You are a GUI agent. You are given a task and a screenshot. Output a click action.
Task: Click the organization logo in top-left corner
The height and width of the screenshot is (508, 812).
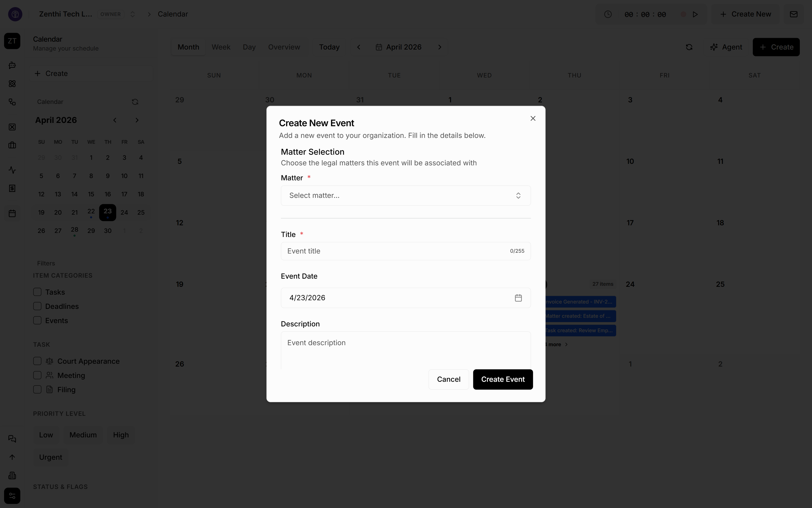pos(15,14)
